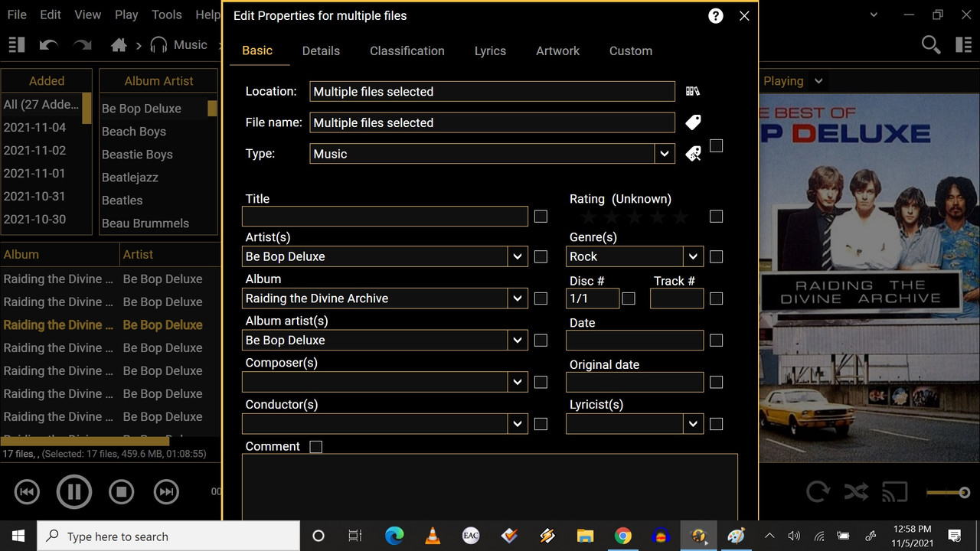Image resolution: width=980 pixels, height=551 pixels.
Task: Click the Cortana circle icon on taskbar
Action: [318, 536]
